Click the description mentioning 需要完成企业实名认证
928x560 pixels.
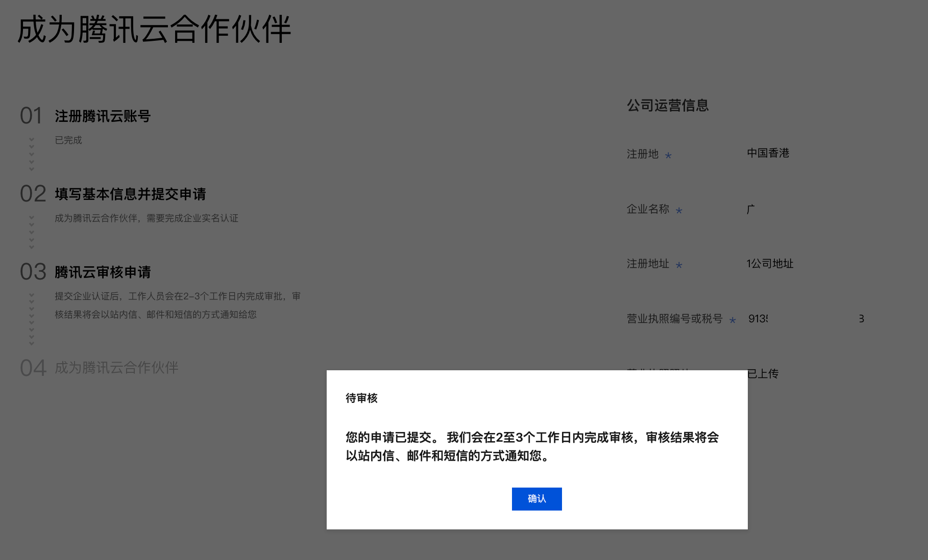tap(146, 218)
